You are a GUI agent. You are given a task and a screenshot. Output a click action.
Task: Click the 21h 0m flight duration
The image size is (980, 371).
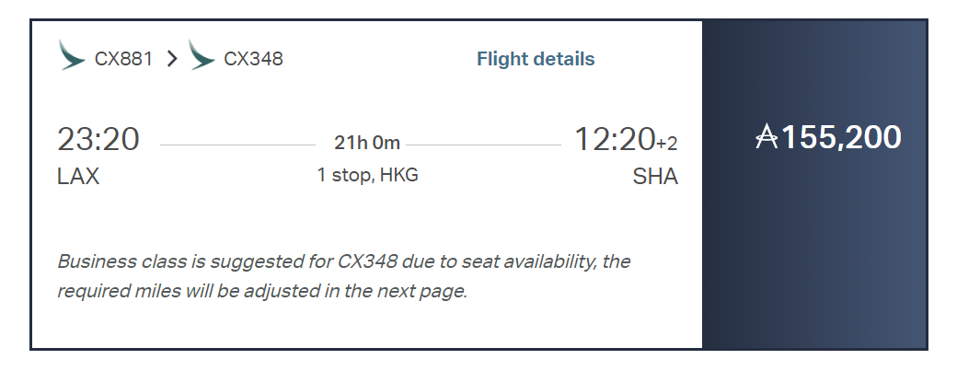click(367, 143)
